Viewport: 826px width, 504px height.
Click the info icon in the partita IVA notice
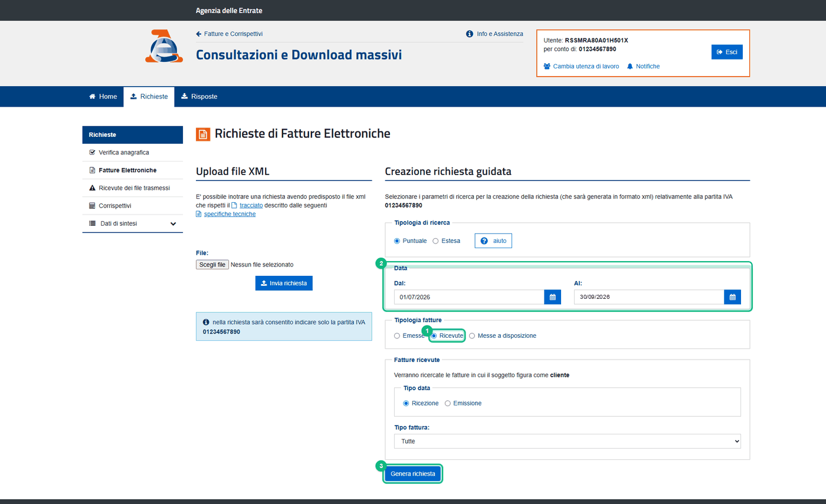tap(206, 322)
